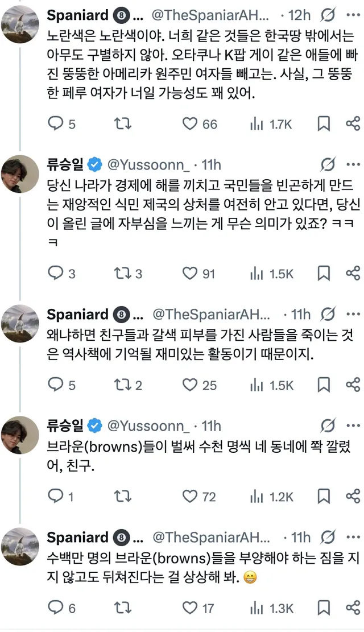
Task: Open the 12h timestamp link
Action: (300, 14)
